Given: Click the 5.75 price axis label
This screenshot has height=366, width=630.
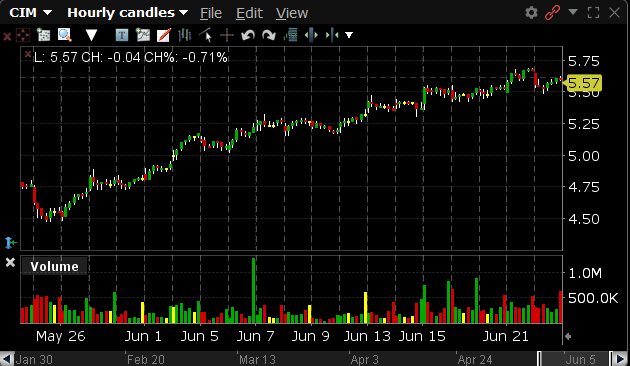Looking at the screenshot, I should tap(583, 61).
